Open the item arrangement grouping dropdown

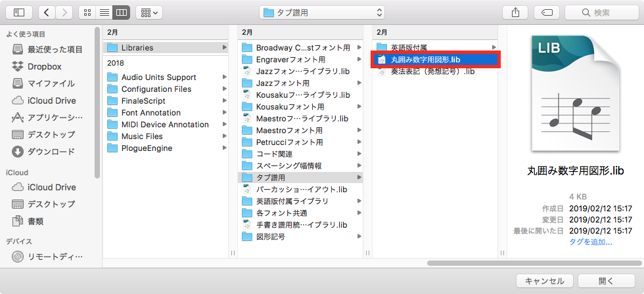pos(149,12)
